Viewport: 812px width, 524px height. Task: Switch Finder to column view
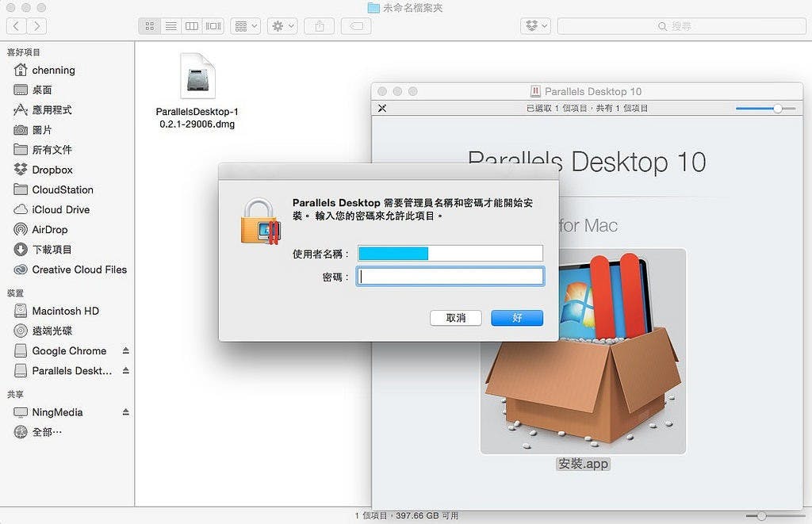(192, 26)
